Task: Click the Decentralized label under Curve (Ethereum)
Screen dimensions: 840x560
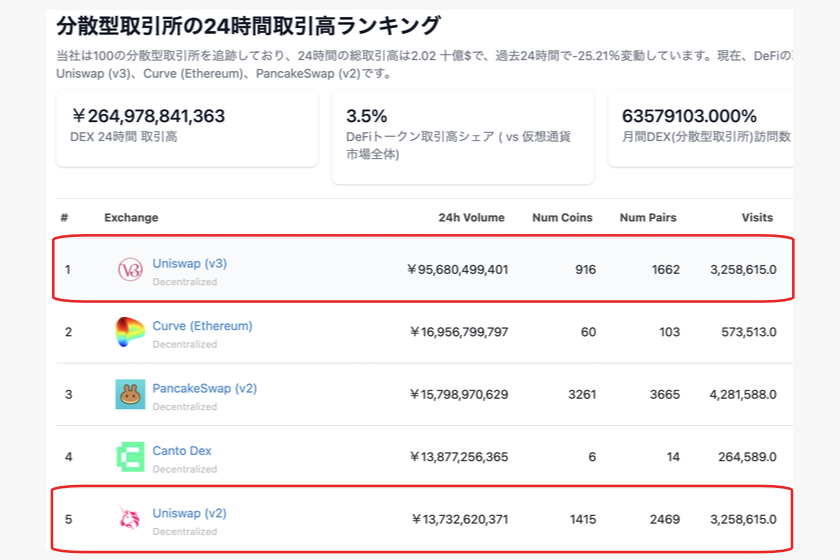Action: pyautogui.click(x=185, y=345)
